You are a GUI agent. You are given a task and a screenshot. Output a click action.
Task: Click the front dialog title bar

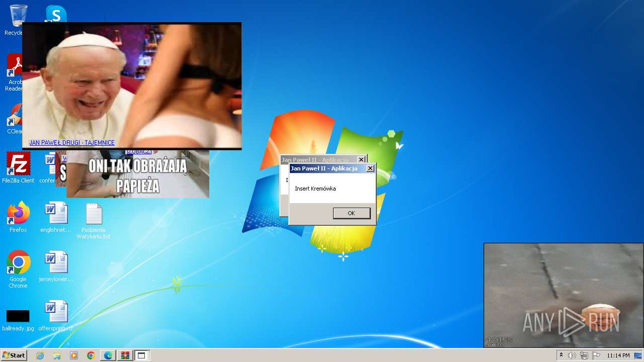(328, 168)
